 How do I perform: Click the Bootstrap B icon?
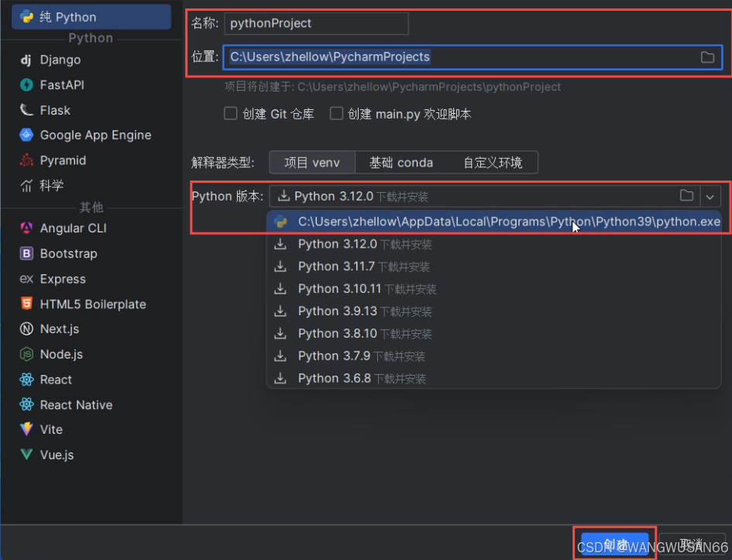pos(26,253)
